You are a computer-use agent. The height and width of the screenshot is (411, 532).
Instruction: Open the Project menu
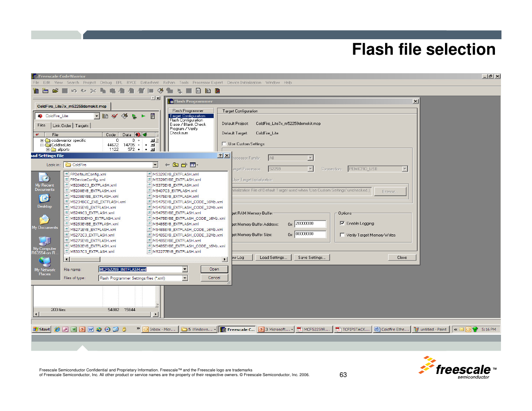(x=90, y=83)
